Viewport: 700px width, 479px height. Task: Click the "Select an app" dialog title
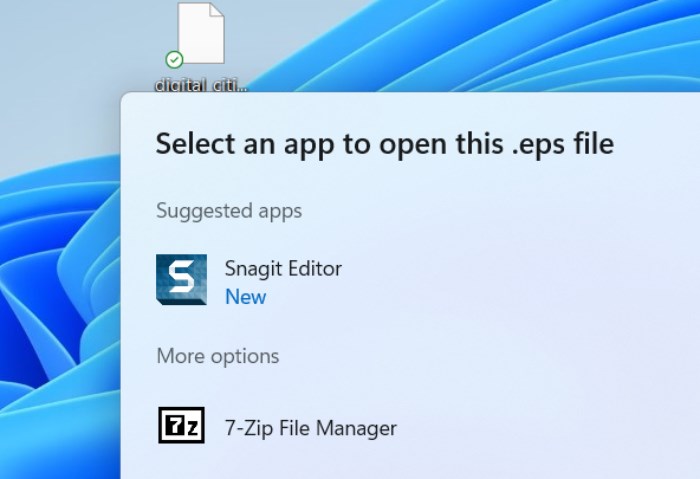[384, 144]
